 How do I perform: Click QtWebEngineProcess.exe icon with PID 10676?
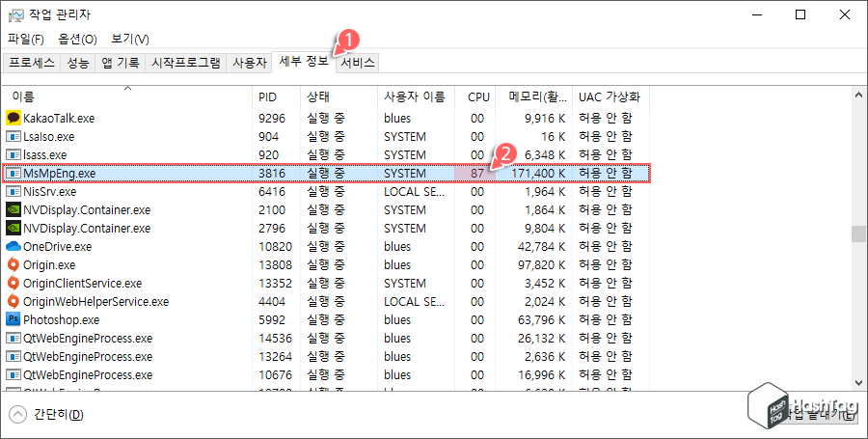click(14, 374)
